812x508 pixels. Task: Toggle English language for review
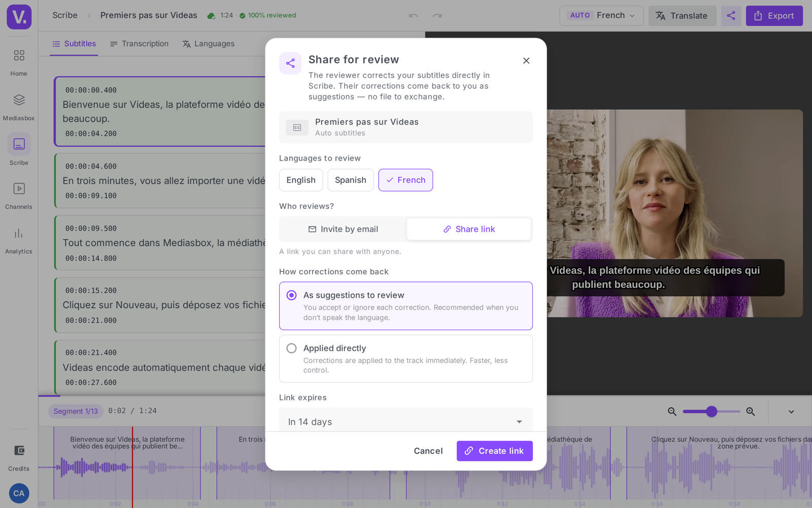(301, 180)
